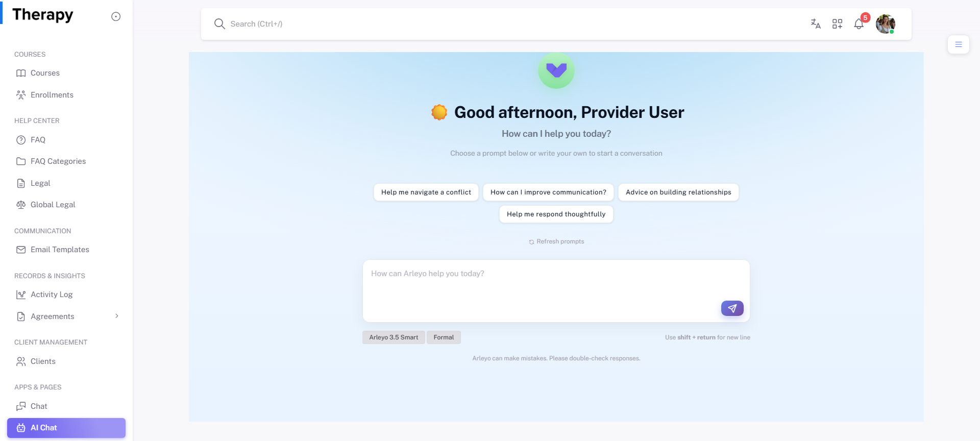Screen dimensions: 980x441
Task: Open Global Legal page
Action: (x=66, y=205)
